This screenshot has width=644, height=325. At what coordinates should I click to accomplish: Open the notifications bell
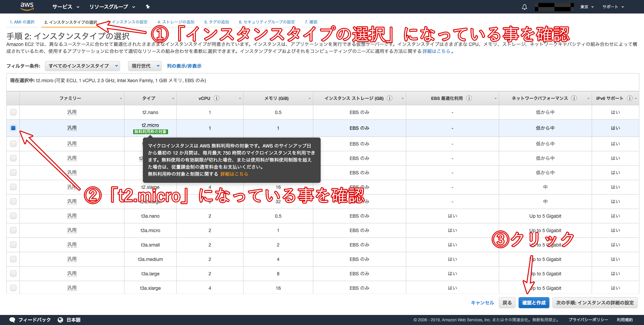point(524,7)
